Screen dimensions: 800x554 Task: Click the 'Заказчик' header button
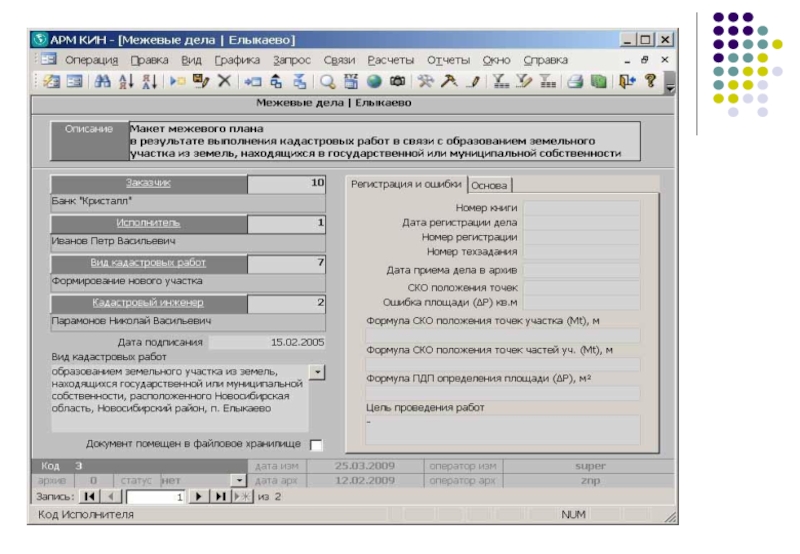pos(148,184)
